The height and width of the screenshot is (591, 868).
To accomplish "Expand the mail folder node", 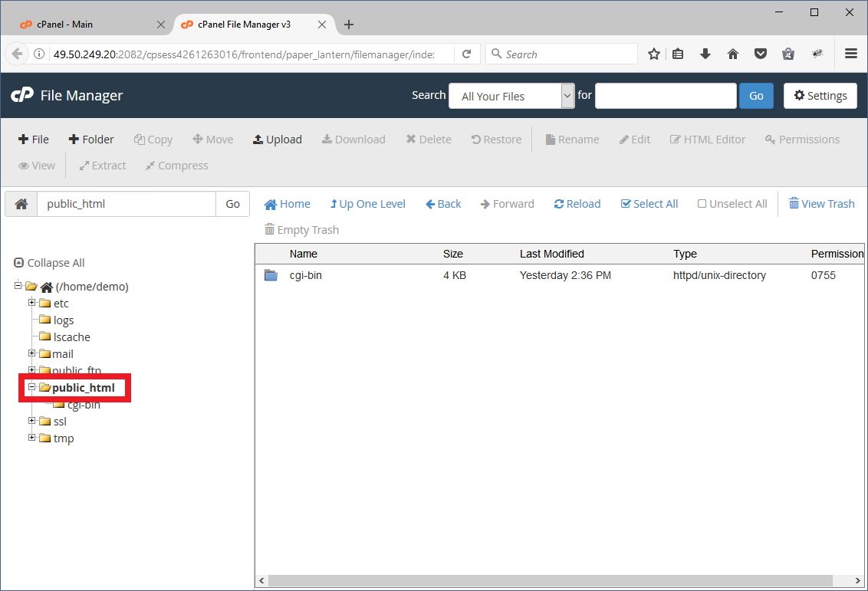I will [32, 353].
